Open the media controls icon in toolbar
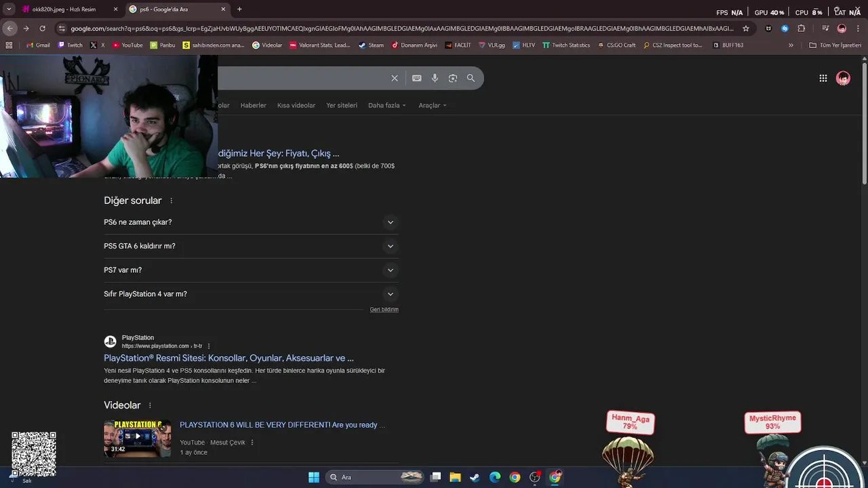The image size is (868, 488). pos(825,28)
